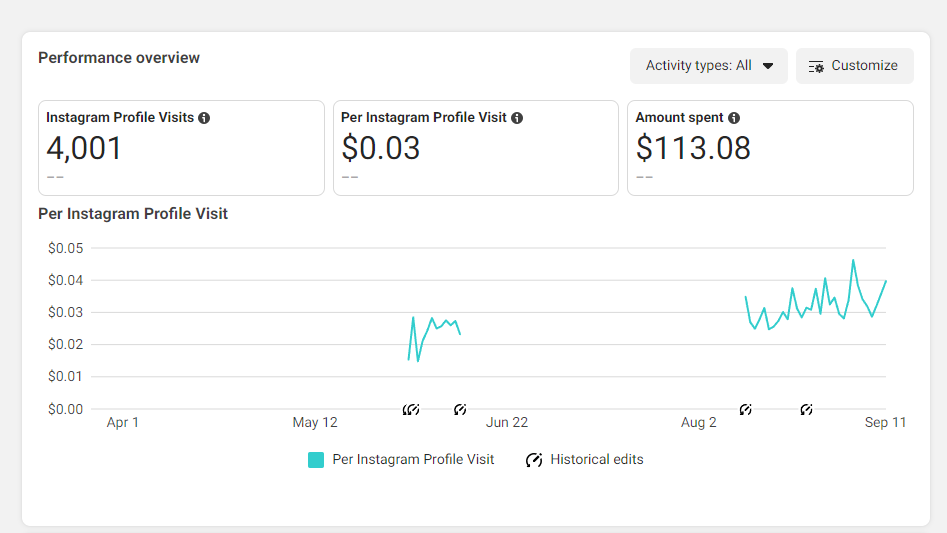Viewport: 947px width, 533px height.
Task: Click the chart peak near Sep
Action: pos(853,260)
